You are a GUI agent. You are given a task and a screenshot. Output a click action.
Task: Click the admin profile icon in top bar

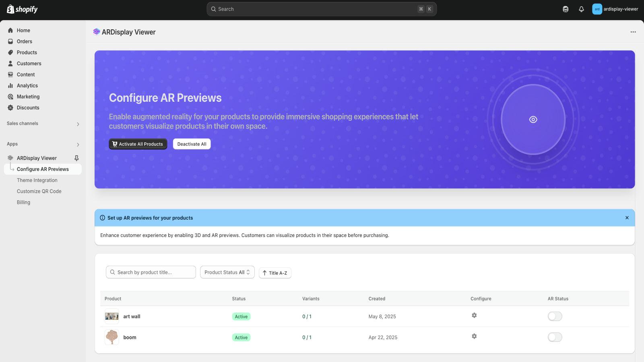(597, 9)
